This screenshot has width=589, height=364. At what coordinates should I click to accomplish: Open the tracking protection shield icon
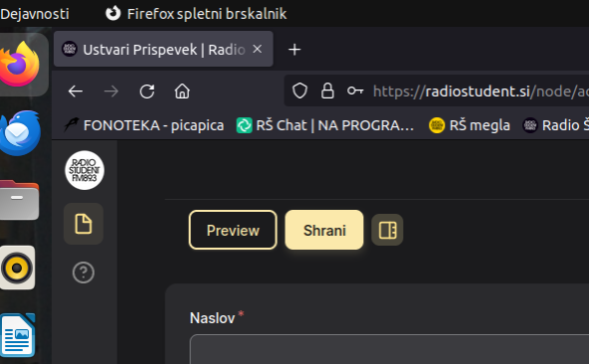pyautogui.click(x=299, y=91)
